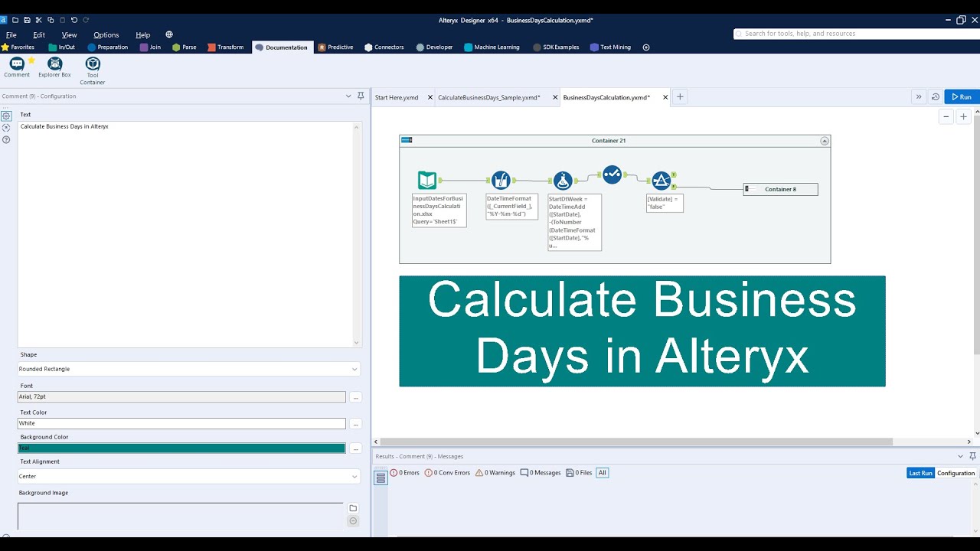Zoom in with the canvas plus button

click(963, 116)
